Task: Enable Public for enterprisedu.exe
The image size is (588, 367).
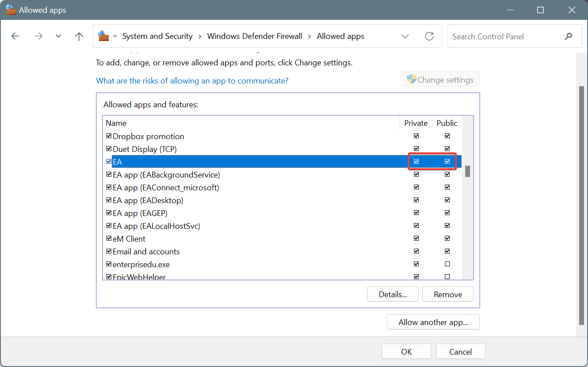Action: coord(447,264)
